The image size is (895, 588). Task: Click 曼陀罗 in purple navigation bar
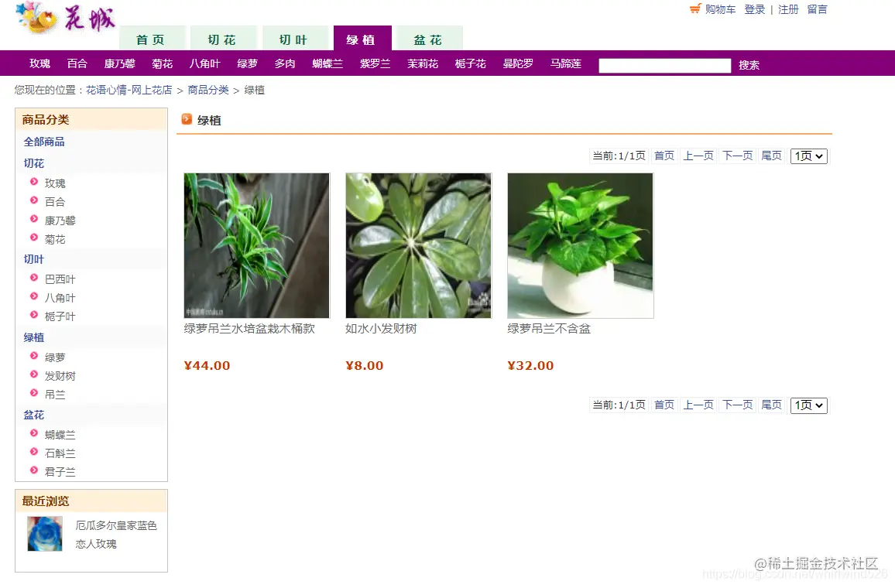point(518,64)
